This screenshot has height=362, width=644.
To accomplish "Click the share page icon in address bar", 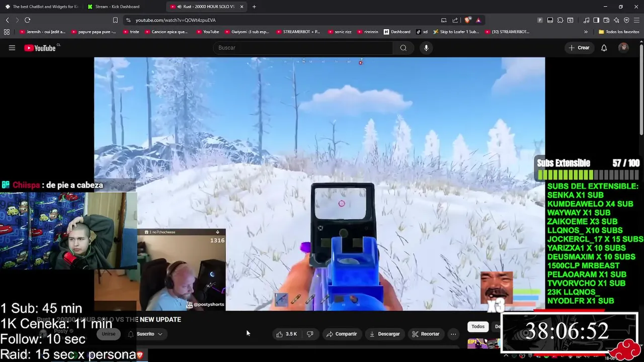I will tap(455, 20).
